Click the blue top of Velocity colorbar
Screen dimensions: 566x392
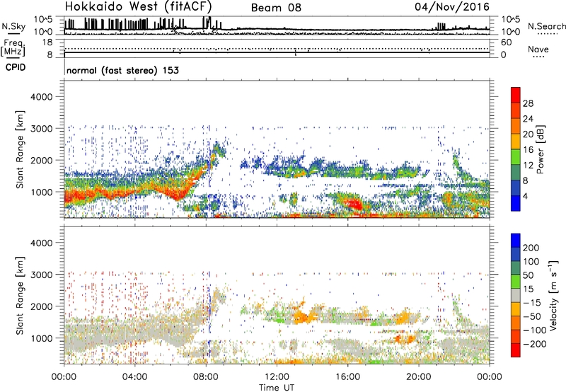coord(516,240)
